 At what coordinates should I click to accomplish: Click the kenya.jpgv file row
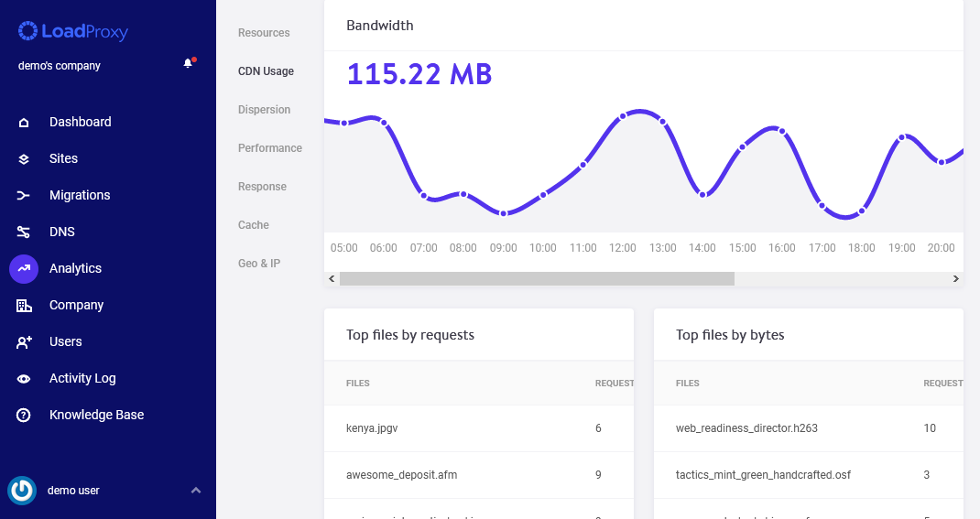pyautogui.click(x=479, y=428)
